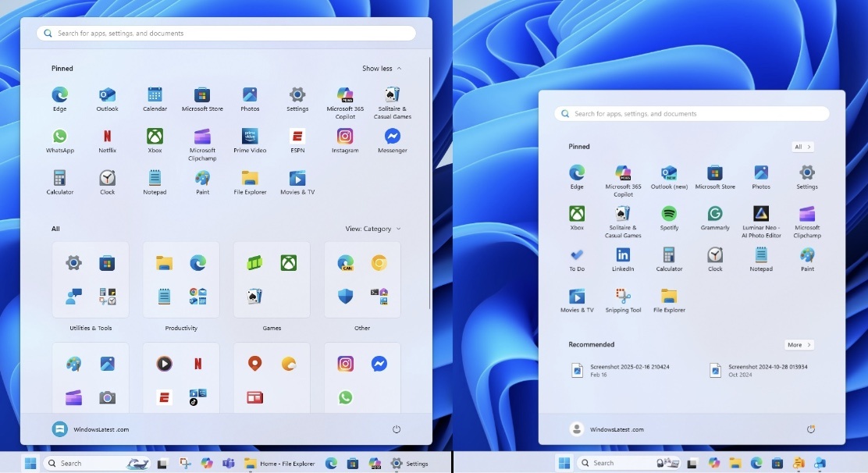The width and height of the screenshot is (868, 473).
Task: Open the Games category folder
Action: click(272, 279)
